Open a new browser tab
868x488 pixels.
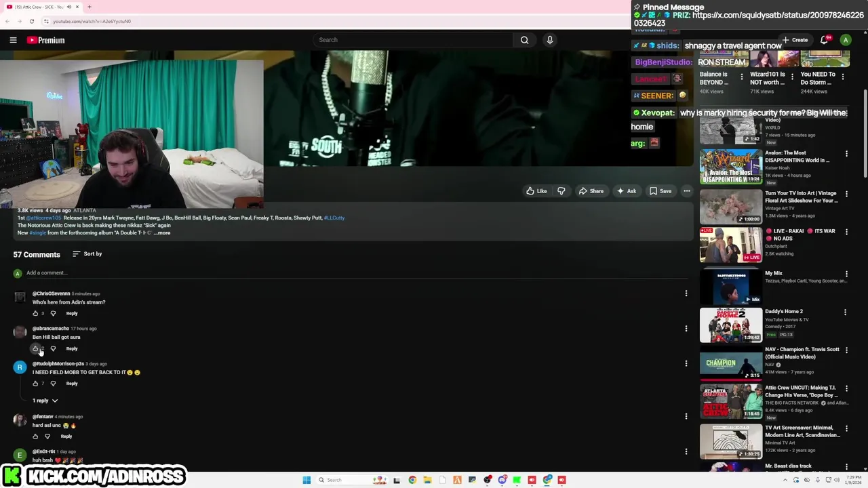pyautogui.click(x=89, y=7)
